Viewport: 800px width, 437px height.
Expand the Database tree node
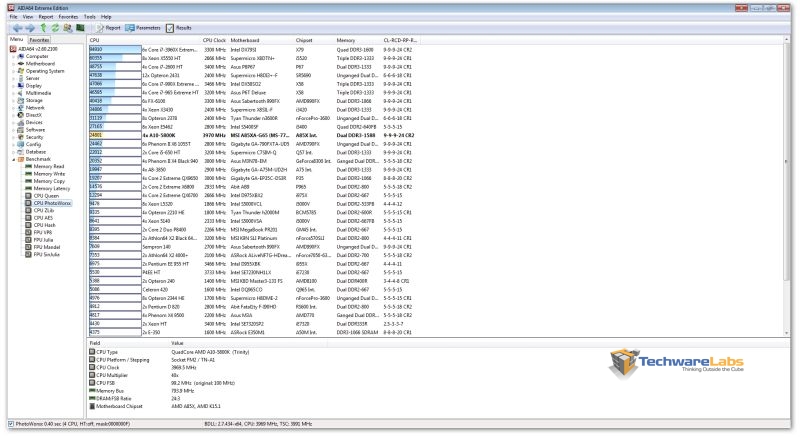[x=14, y=152]
